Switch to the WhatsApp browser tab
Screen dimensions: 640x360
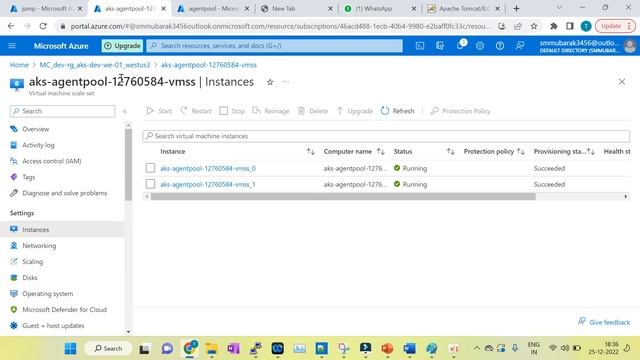click(x=381, y=9)
